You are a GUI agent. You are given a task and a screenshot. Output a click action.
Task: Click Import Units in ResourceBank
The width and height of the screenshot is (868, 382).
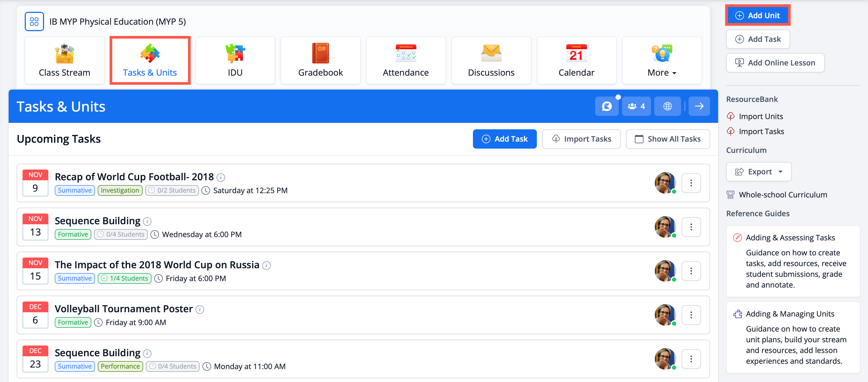pos(761,116)
